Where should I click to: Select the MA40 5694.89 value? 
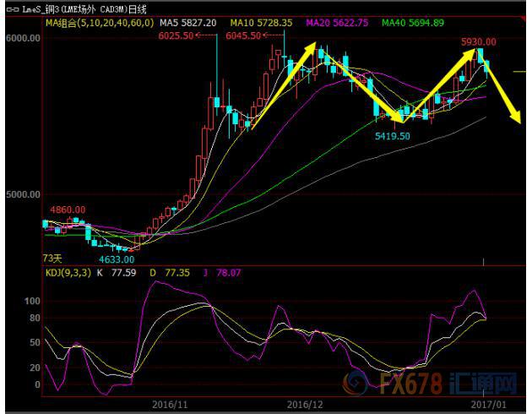pyautogui.click(x=413, y=23)
